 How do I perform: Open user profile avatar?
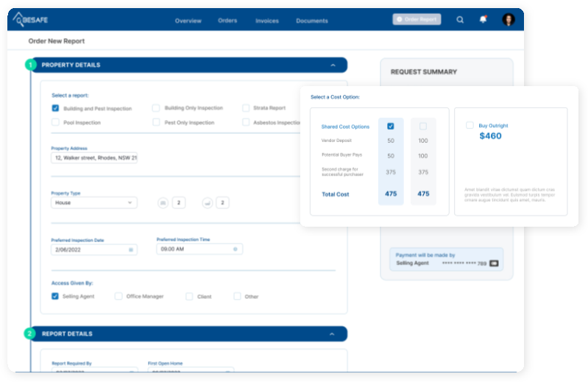click(508, 20)
